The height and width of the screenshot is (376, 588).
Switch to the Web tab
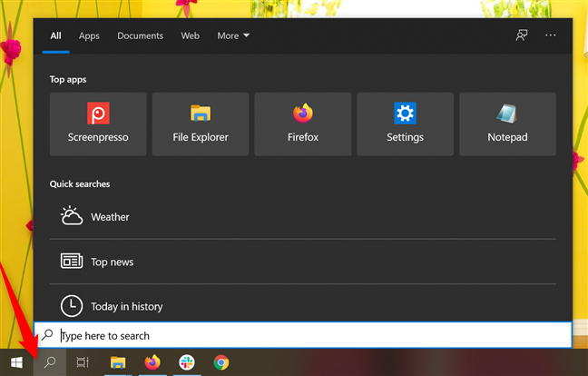tap(191, 36)
